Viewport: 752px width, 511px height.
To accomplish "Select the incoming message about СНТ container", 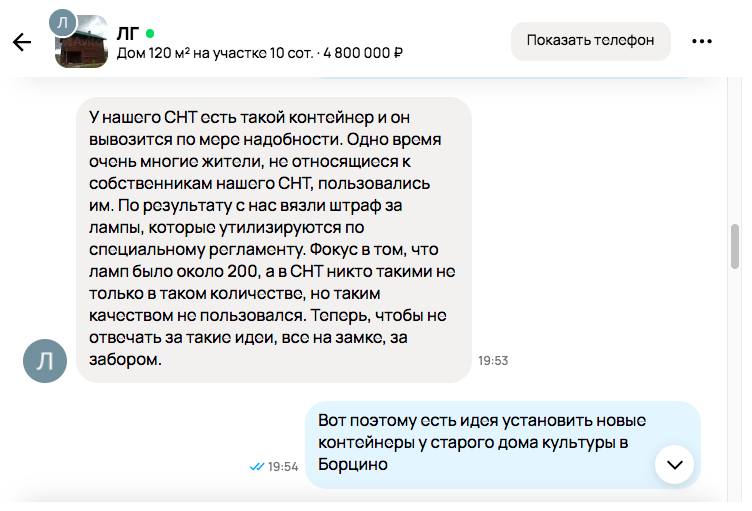I will coord(272,238).
